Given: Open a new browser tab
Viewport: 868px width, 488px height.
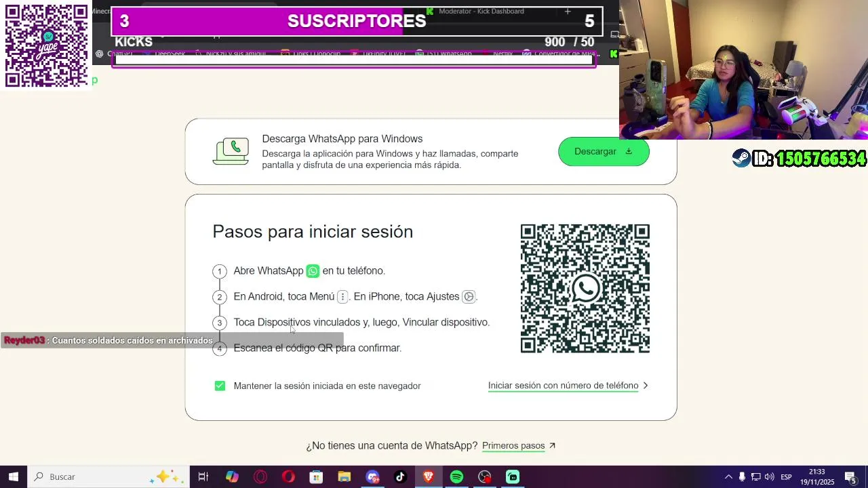Looking at the screenshot, I should [568, 11].
